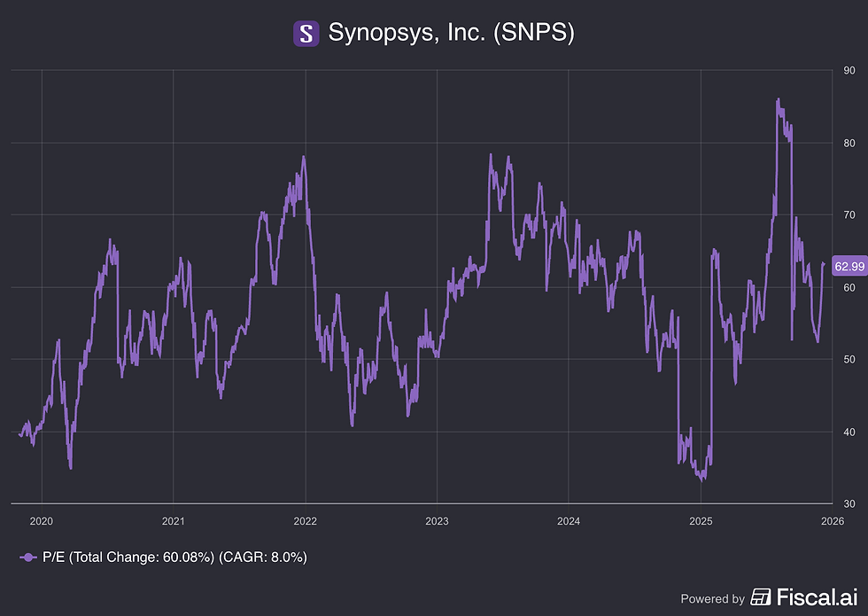Screen dimensions: 868x616
Task: Select the 2024 x-axis label
Action: point(569,521)
